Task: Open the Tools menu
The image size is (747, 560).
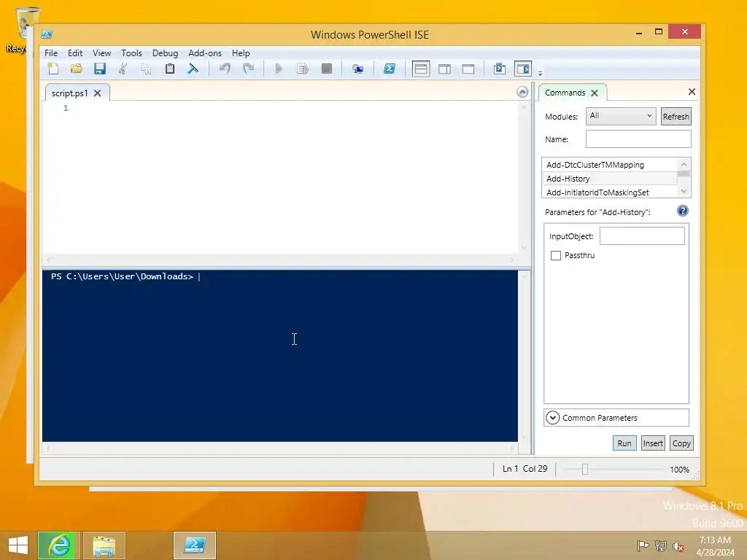Action: [131, 53]
